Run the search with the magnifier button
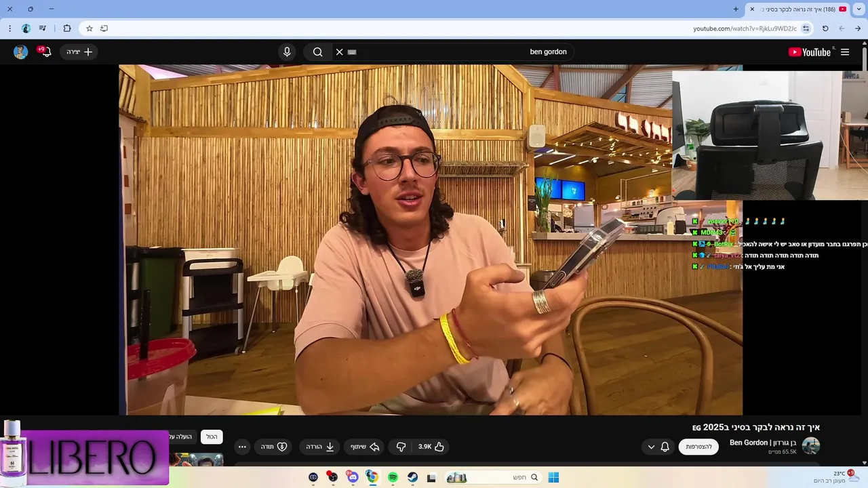Image resolution: width=868 pixels, height=488 pixels. 317,52
